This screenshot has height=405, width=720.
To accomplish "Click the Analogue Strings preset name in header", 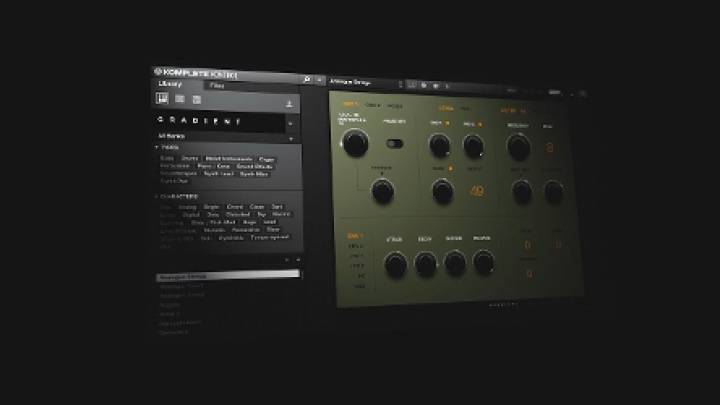I will coord(350,82).
